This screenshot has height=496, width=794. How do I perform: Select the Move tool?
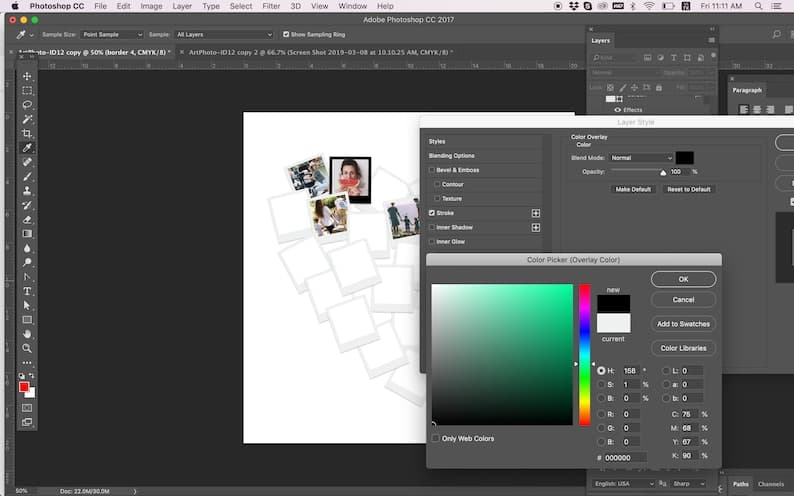point(27,76)
